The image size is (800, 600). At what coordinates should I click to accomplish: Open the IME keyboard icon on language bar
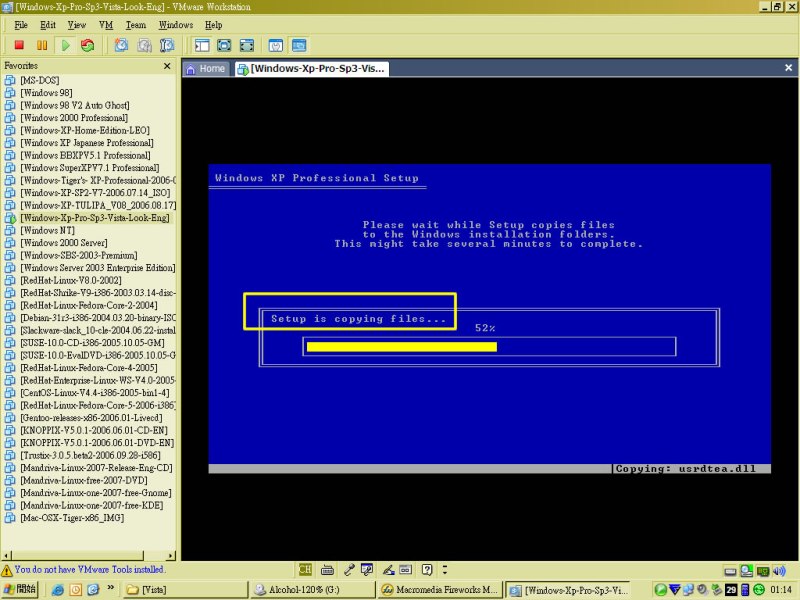[328, 570]
